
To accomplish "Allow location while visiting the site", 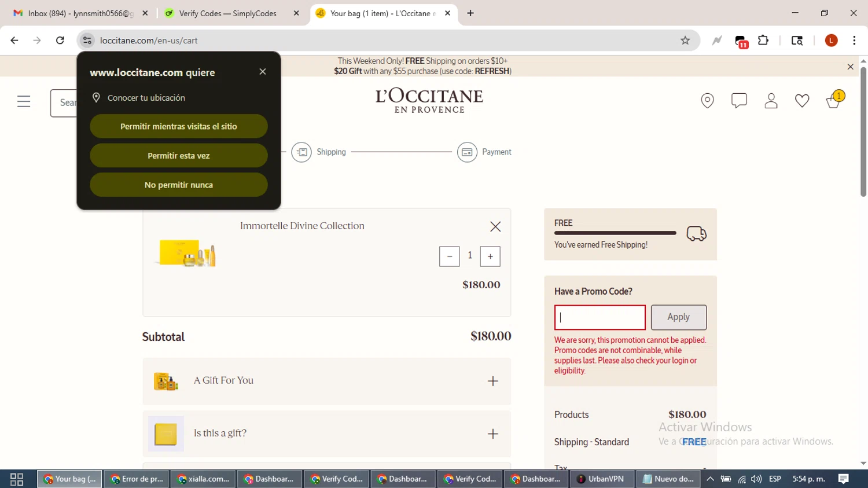I will [179, 126].
